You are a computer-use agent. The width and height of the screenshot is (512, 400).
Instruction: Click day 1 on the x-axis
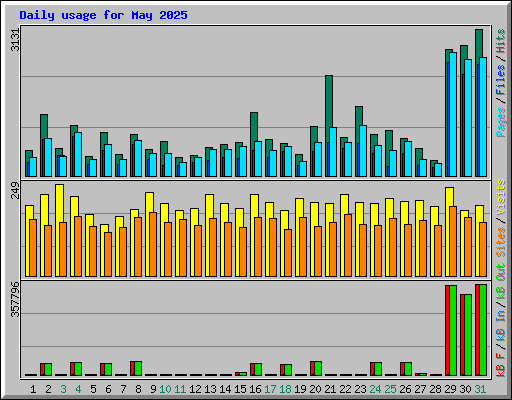(33, 389)
